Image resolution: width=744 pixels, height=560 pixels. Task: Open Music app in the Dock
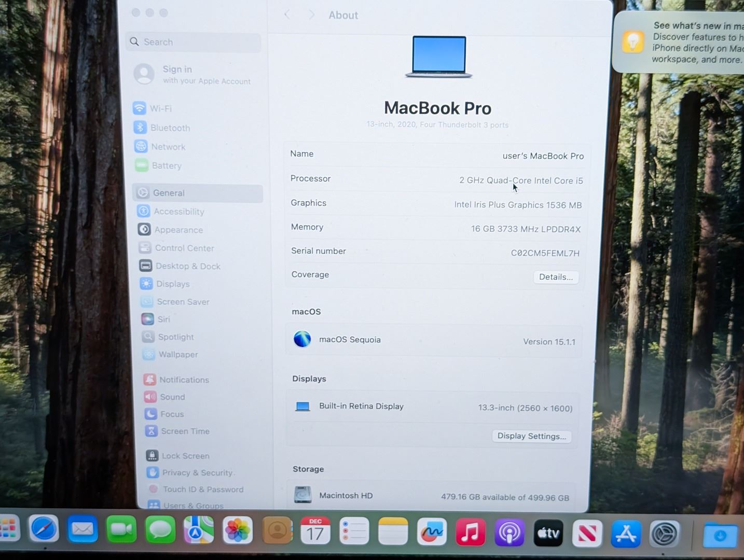point(470,532)
